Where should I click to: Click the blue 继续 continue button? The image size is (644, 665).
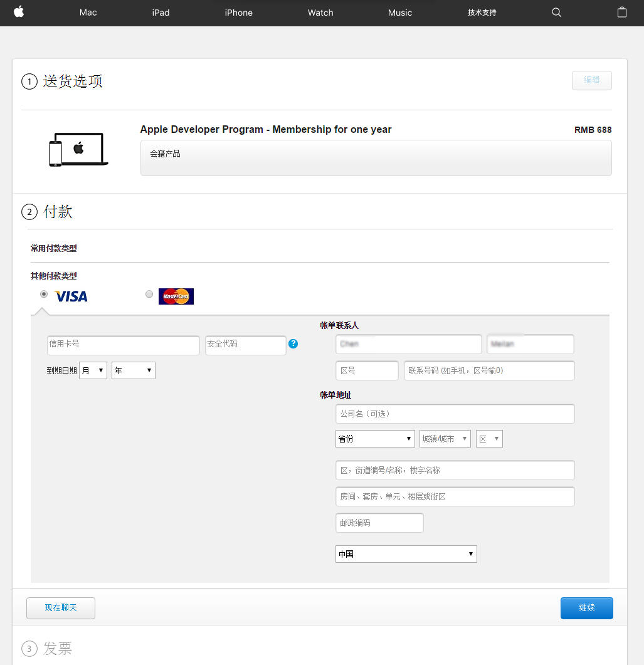[587, 608]
